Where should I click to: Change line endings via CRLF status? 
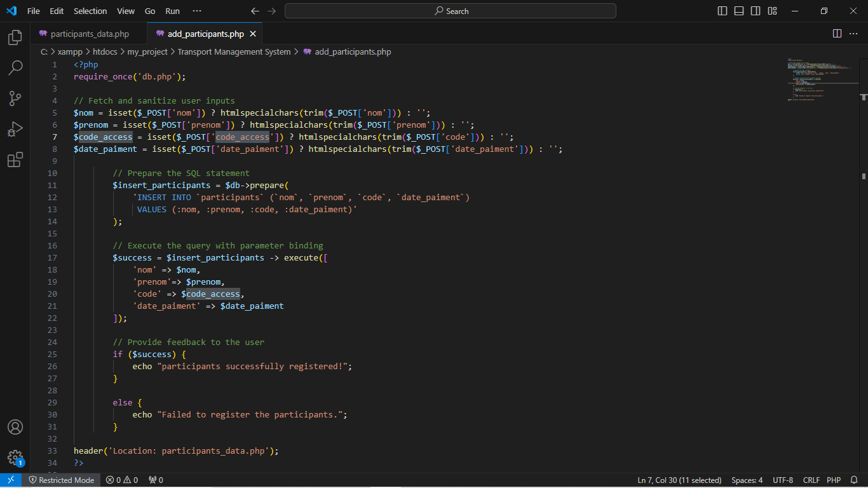tap(811, 480)
